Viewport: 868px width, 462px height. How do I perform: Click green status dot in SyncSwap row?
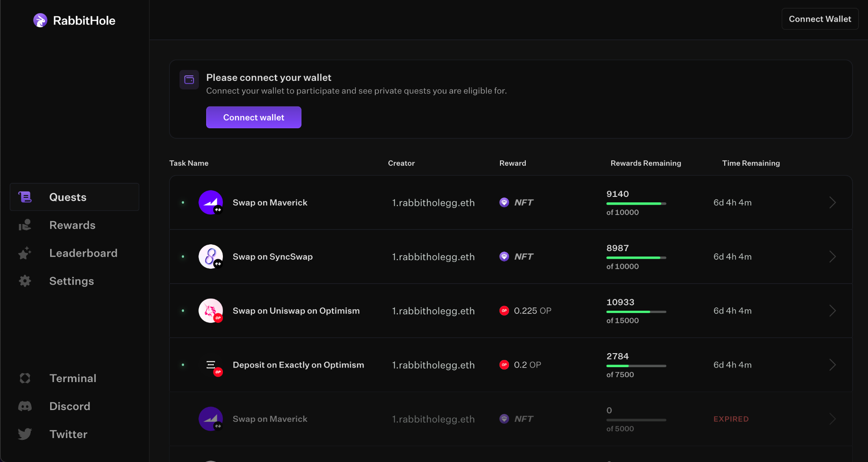[x=183, y=257]
